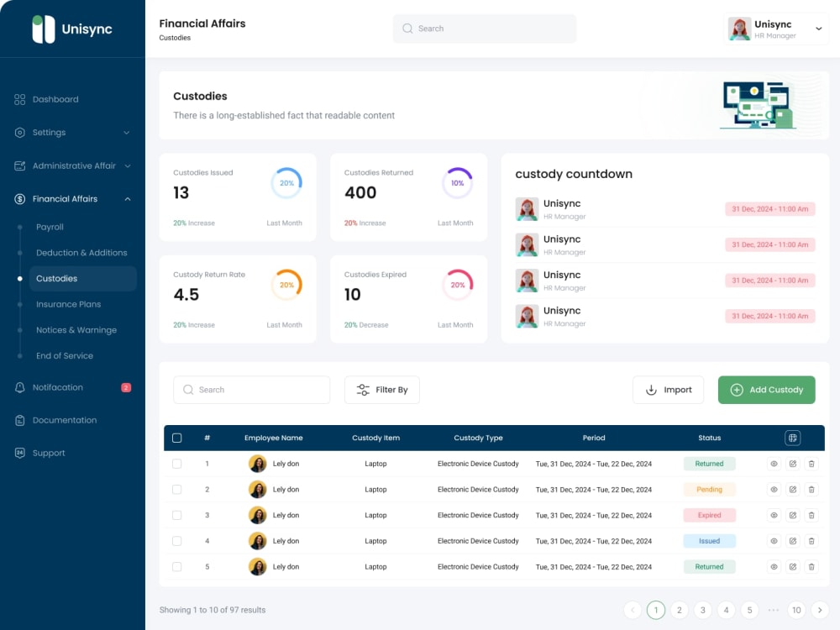View row 5 custody eye icon
This screenshot has width=840, height=630.
coord(774,567)
